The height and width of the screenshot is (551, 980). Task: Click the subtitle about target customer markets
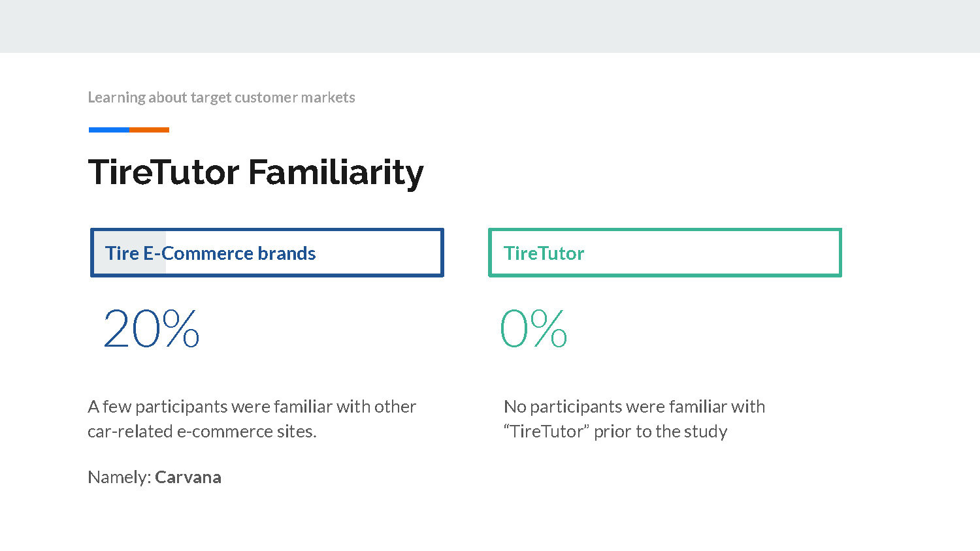(x=221, y=98)
